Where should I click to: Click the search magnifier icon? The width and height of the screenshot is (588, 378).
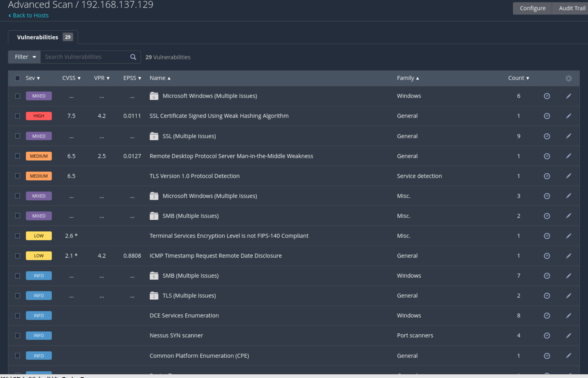point(133,57)
